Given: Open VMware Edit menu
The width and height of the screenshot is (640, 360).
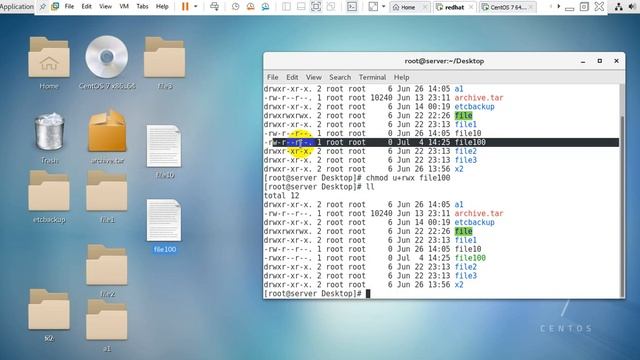Looking at the screenshot, I should pos(87,7).
